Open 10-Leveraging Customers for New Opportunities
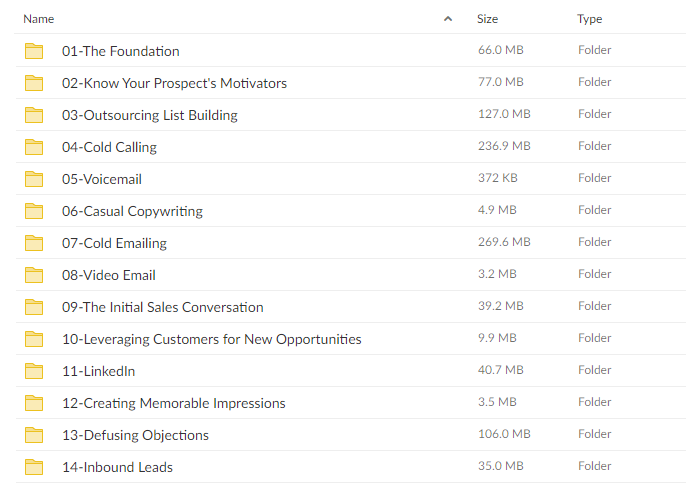The height and width of the screenshot is (487, 686). coord(211,339)
